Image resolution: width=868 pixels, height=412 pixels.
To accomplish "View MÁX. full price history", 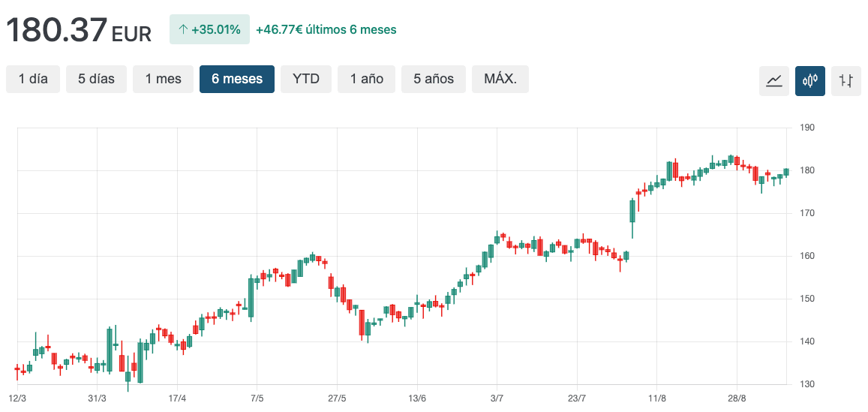I will 500,79.
